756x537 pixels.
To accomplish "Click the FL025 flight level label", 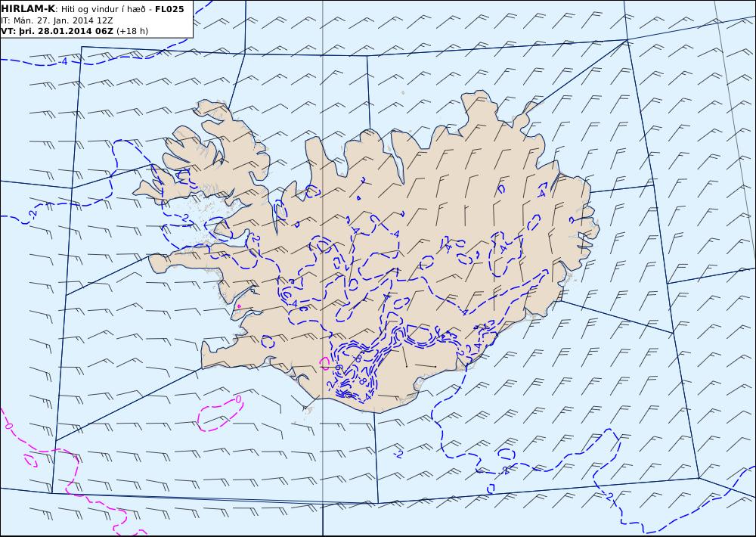I will tap(169, 9).
